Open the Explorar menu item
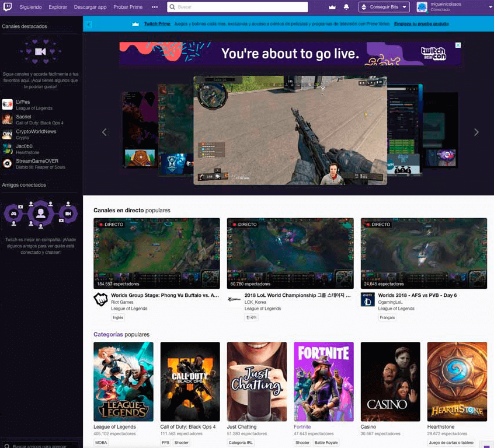The image size is (494, 448). tap(58, 7)
